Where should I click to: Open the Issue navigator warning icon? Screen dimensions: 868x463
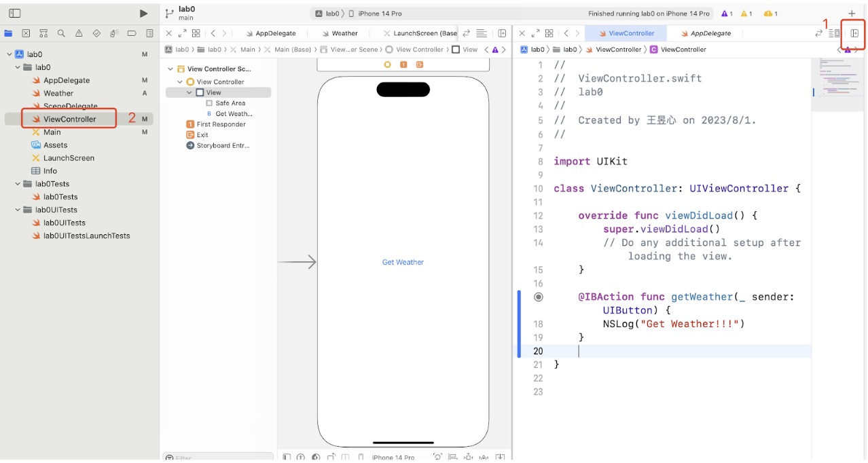tap(79, 33)
